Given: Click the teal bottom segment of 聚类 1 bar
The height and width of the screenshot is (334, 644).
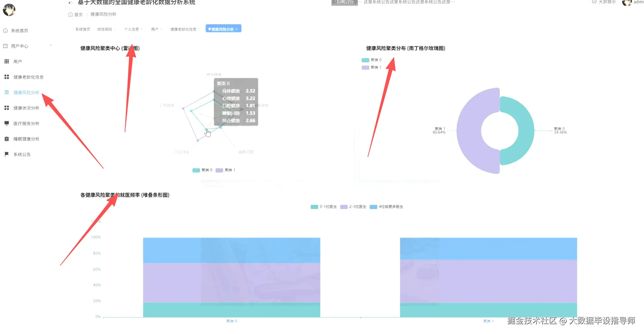Looking at the screenshot, I should 488,310.
